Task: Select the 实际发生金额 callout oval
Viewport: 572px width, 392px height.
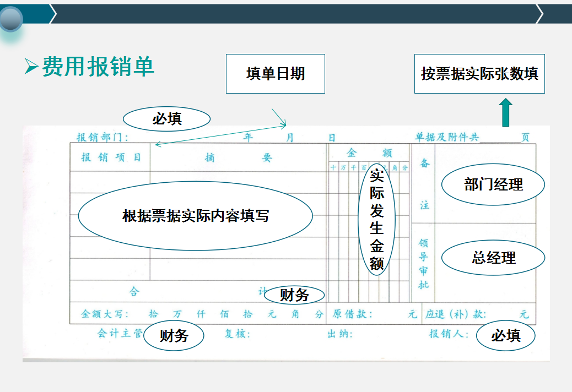Action: pos(377,219)
